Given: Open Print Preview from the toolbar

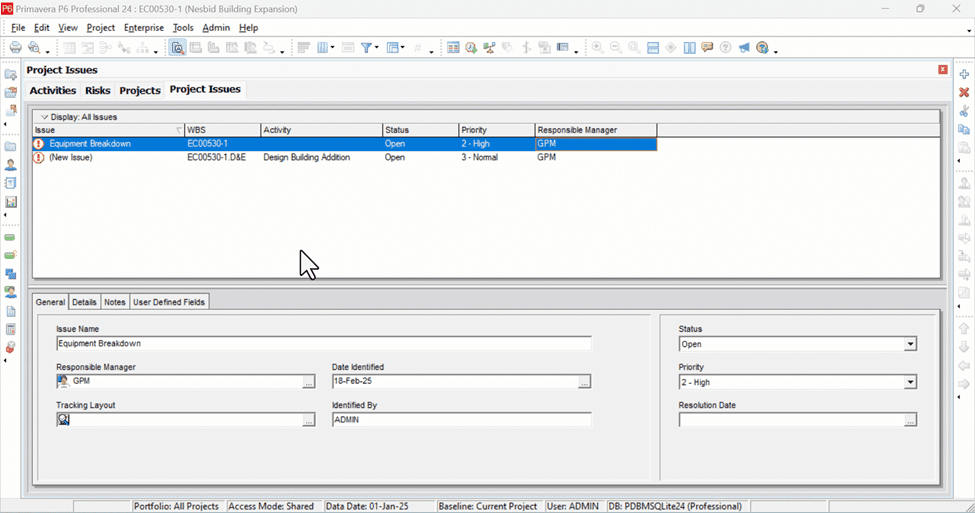Looking at the screenshot, I should (x=35, y=48).
